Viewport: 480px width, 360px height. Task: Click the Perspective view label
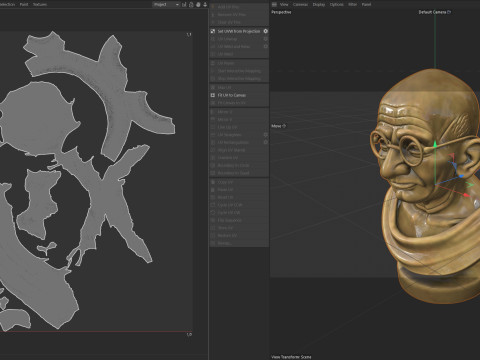281,12
